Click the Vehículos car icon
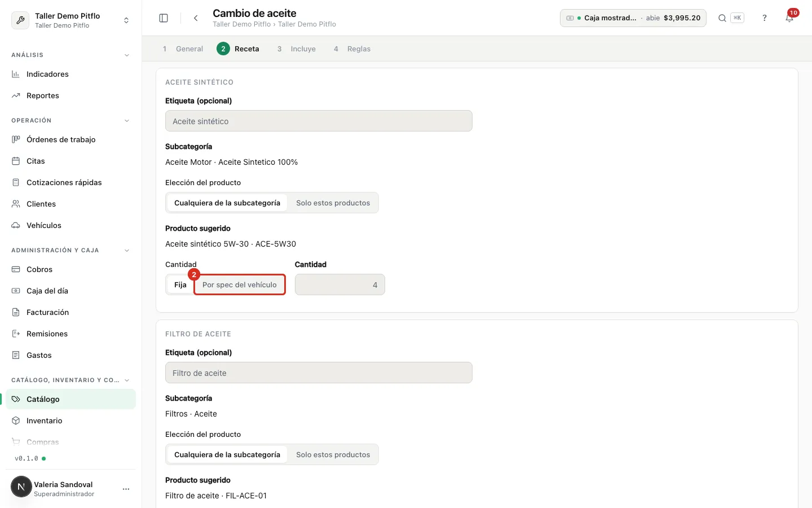Viewport: 812px width, 508px height. pos(16,225)
